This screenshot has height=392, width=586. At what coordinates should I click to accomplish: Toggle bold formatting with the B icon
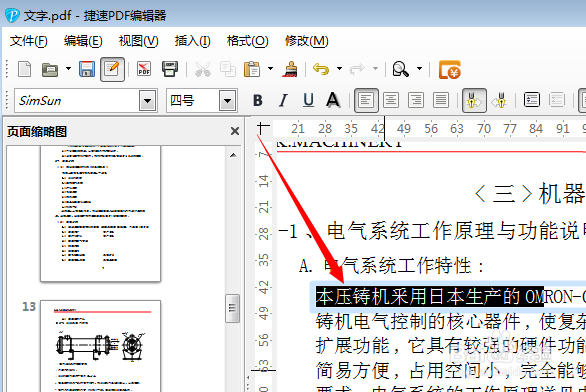(258, 101)
